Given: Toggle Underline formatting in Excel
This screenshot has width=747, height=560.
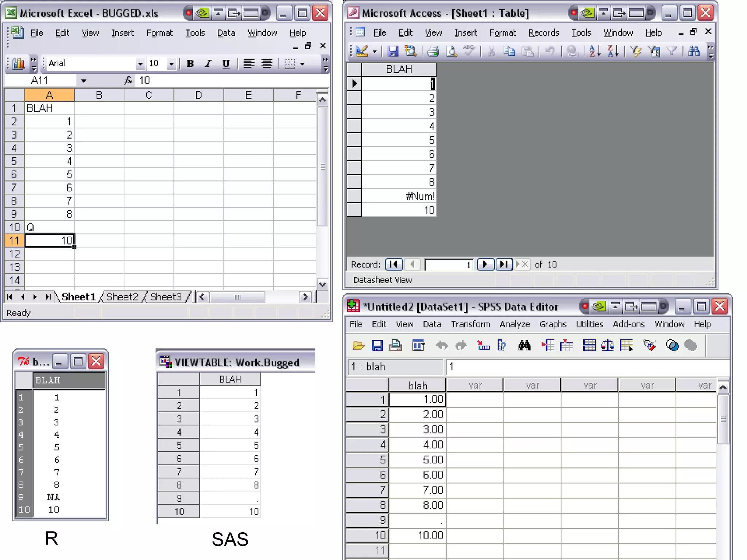Looking at the screenshot, I should pyautogui.click(x=226, y=63).
